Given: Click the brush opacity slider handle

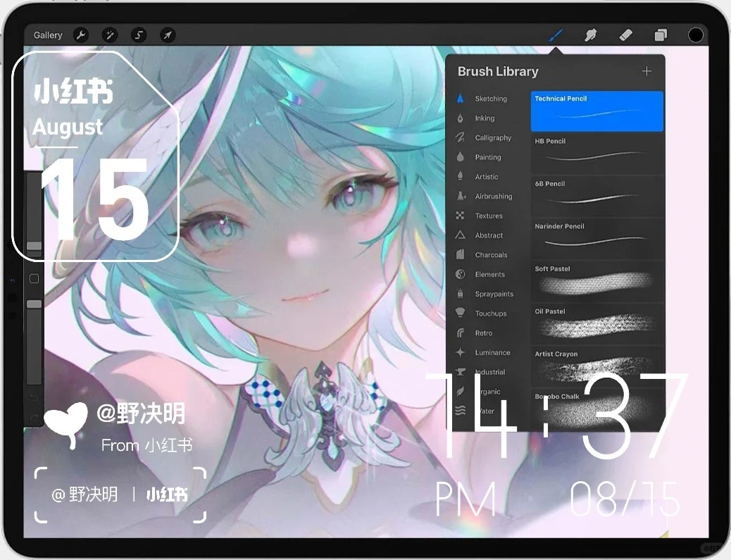Looking at the screenshot, I should [x=34, y=304].
